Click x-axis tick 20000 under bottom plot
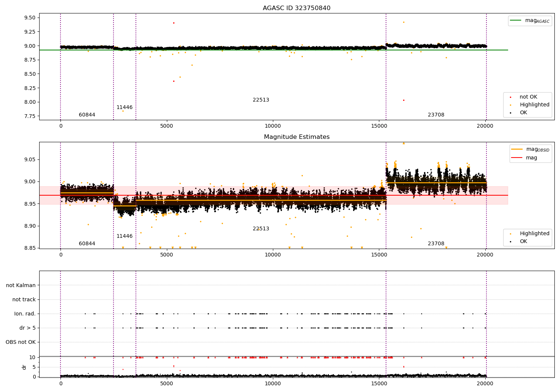Screen dimensions: 560x392 (x=485, y=383)
